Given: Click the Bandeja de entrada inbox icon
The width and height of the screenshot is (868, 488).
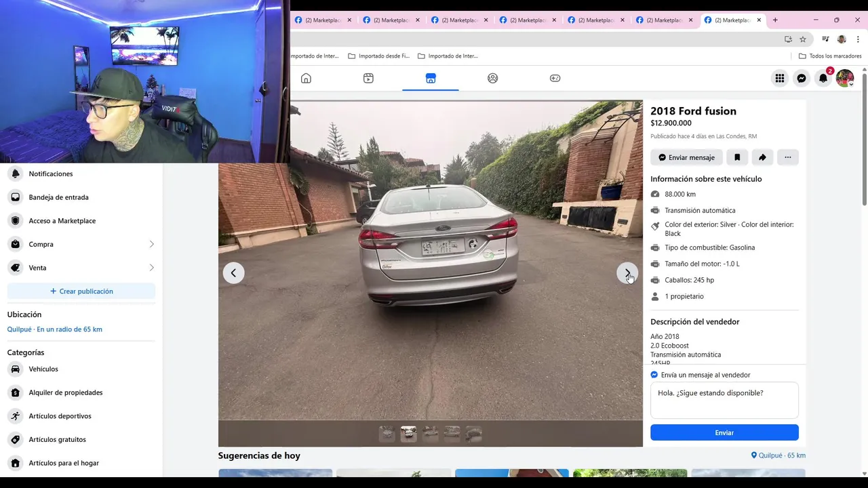Looking at the screenshot, I should (16, 197).
